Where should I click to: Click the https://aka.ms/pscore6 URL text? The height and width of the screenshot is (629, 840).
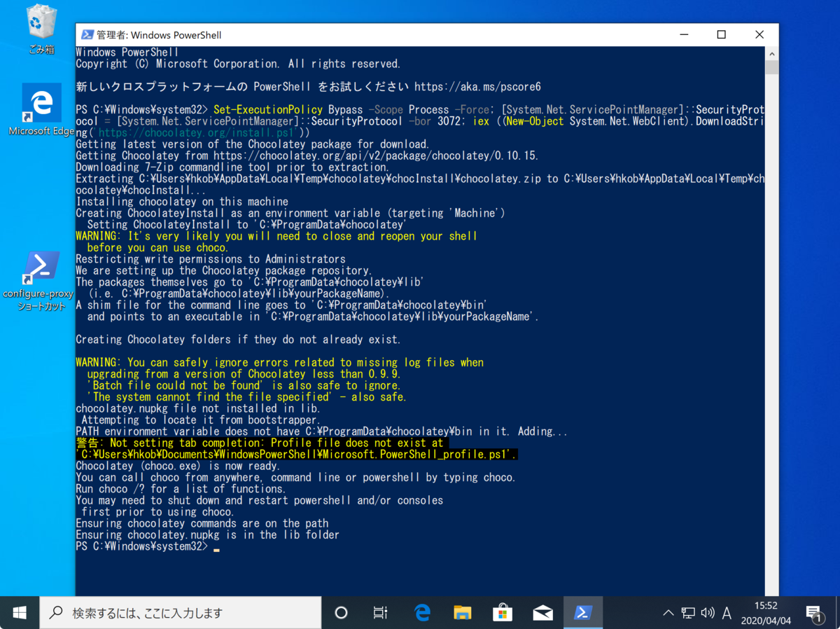(477, 87)
